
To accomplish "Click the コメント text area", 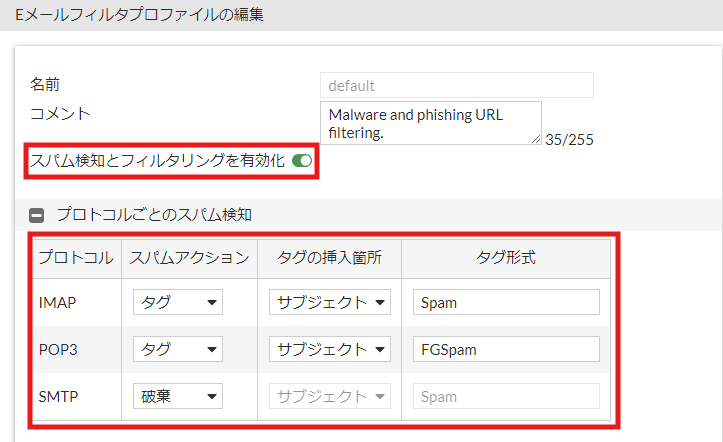I will [x=431, y=123].
